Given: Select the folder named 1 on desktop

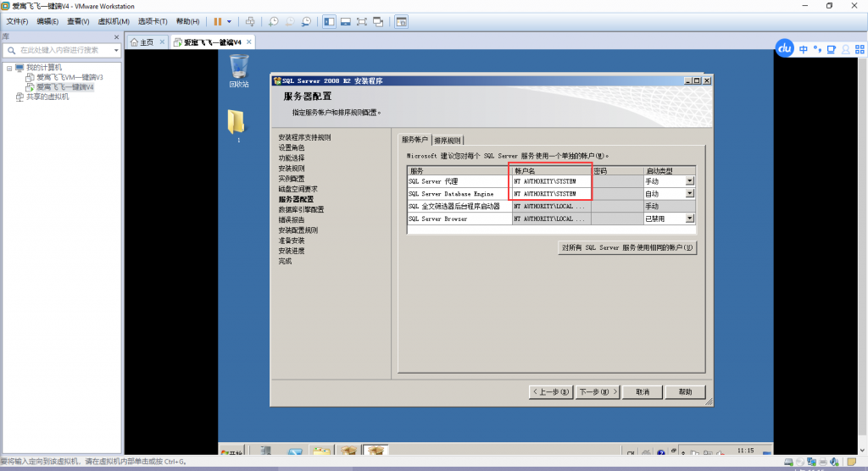Looking at the screenshot, I should 236,125.
